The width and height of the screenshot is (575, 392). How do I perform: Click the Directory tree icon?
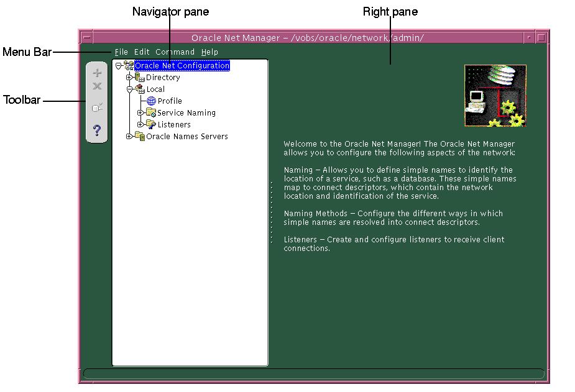coord(139,77)
